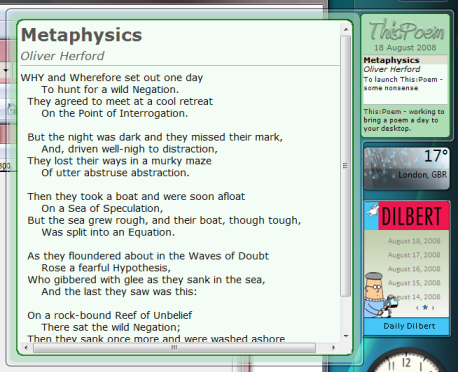458x372 pixels.
Task: Click the line 'There sat the wild Negation;'
Action: click(x=111, y=327)
